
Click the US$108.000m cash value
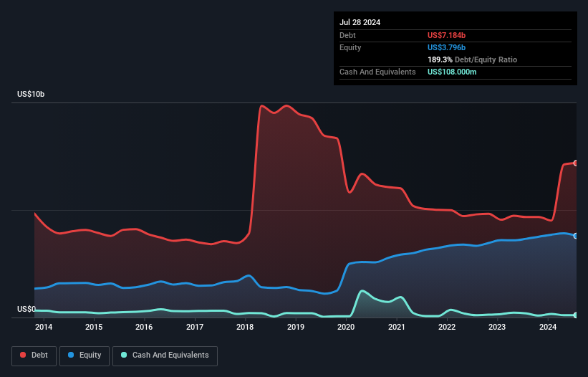pos(452,72)
